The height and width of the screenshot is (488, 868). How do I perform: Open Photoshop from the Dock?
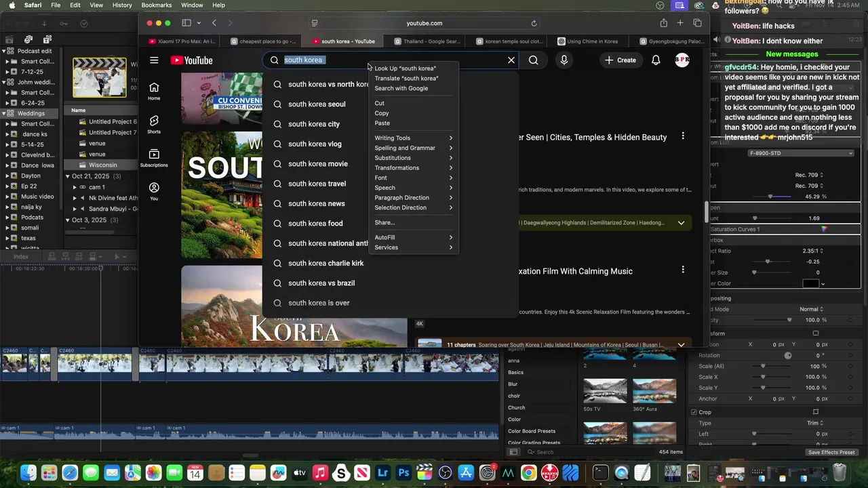tap(404, 472)
